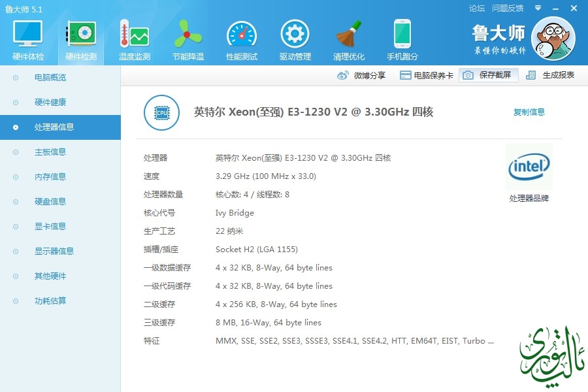Open 驱动管理 gear icon
This screenshot has width=588, height=392.
click(295, 34)
